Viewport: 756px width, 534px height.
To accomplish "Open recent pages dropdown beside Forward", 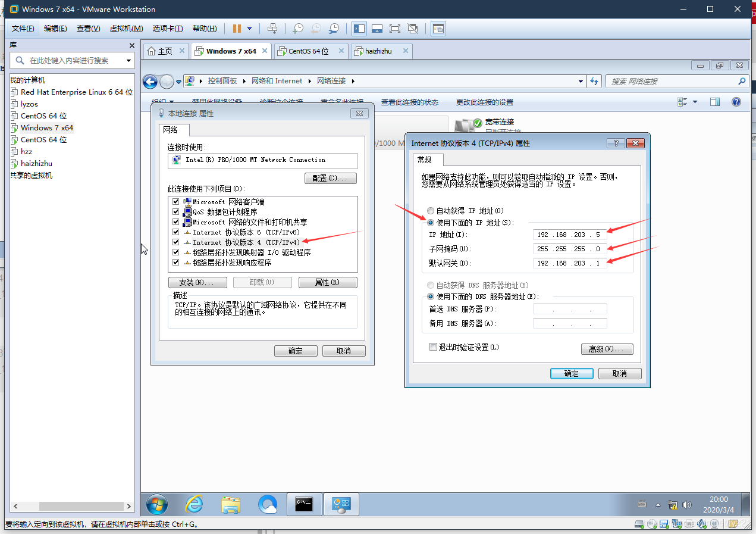I will coord(178,82).
